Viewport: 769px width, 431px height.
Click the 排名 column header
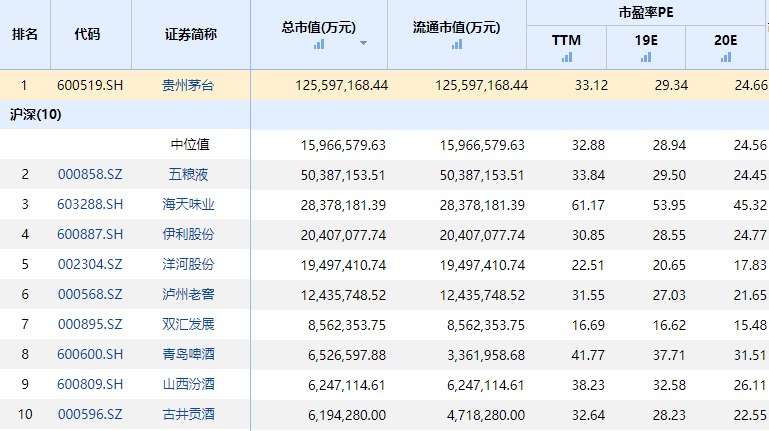pyautogui.click(x=25, y=34)
